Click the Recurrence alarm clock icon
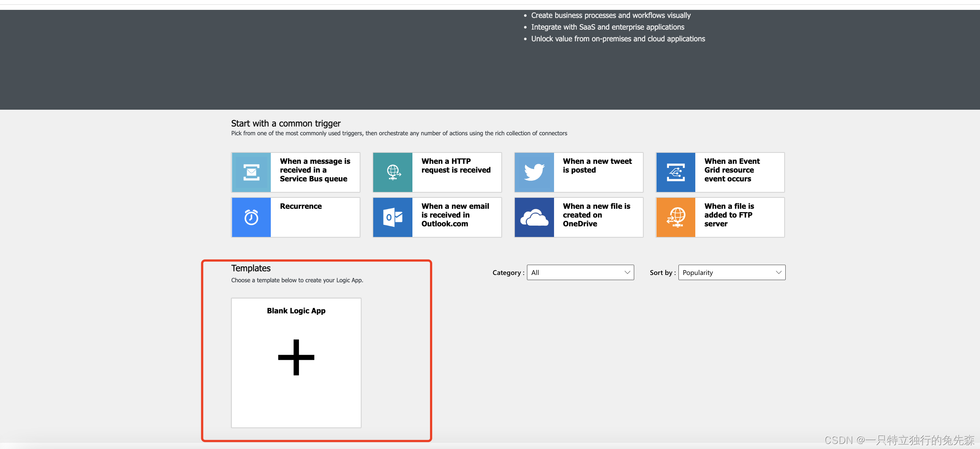 251,217
